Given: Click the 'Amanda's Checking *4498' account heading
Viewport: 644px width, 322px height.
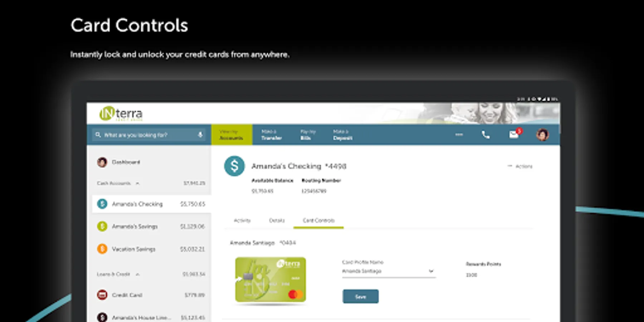Looking at the screenshot, I should point(299,166).
